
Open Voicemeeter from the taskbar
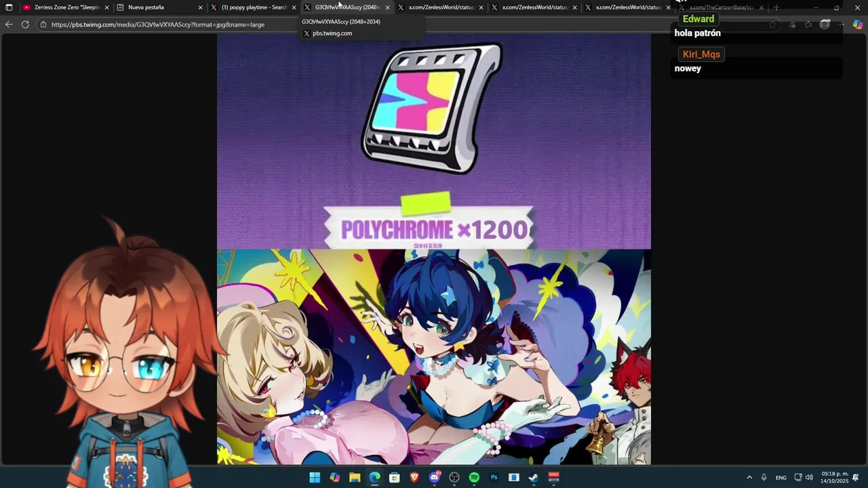point(553,478)
